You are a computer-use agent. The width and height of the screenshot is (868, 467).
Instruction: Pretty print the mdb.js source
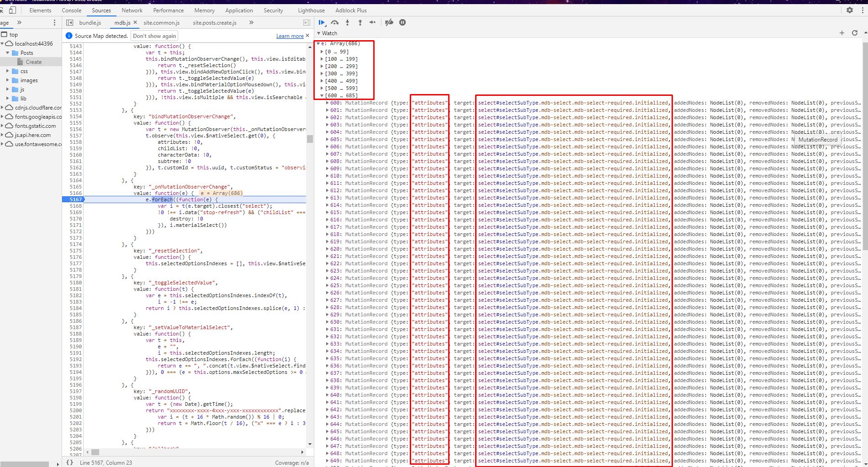[x=69, y=462]
